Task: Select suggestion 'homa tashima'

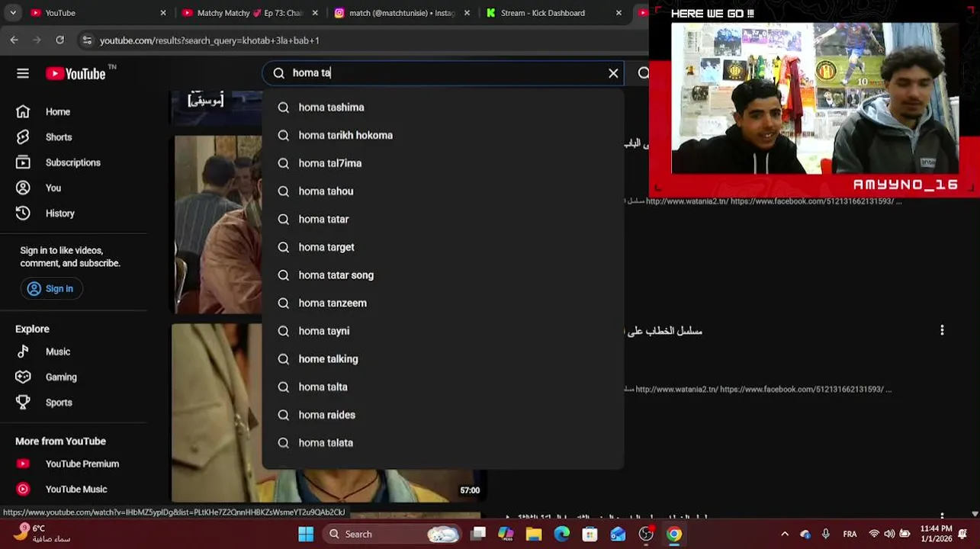Action: point(442,108)
